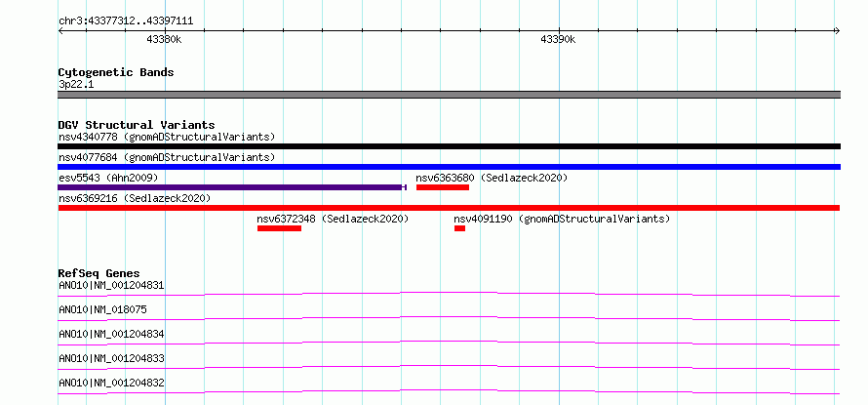Click the Cytogenetic Bands track title
This screenshot has width=868, height=405.
[x=116, y=72]
